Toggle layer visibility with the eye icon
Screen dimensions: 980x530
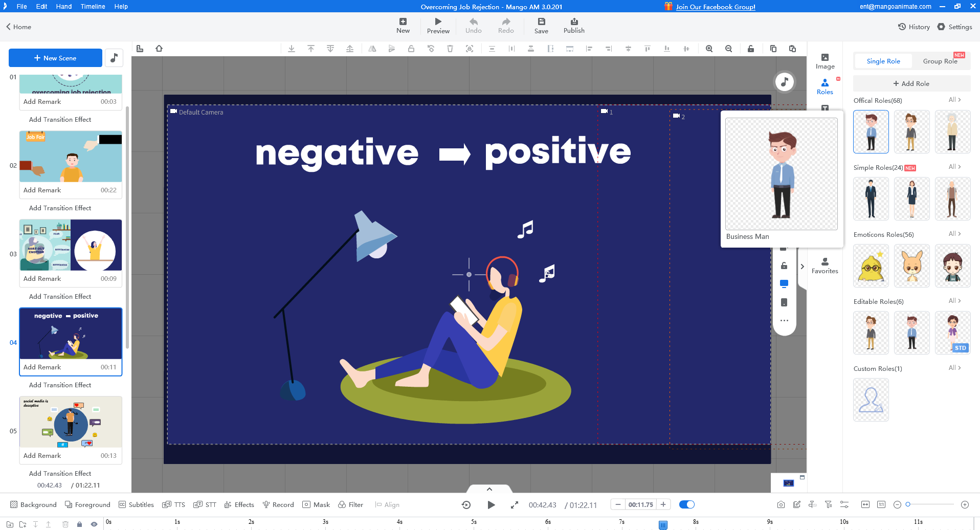tap(94, 523)
